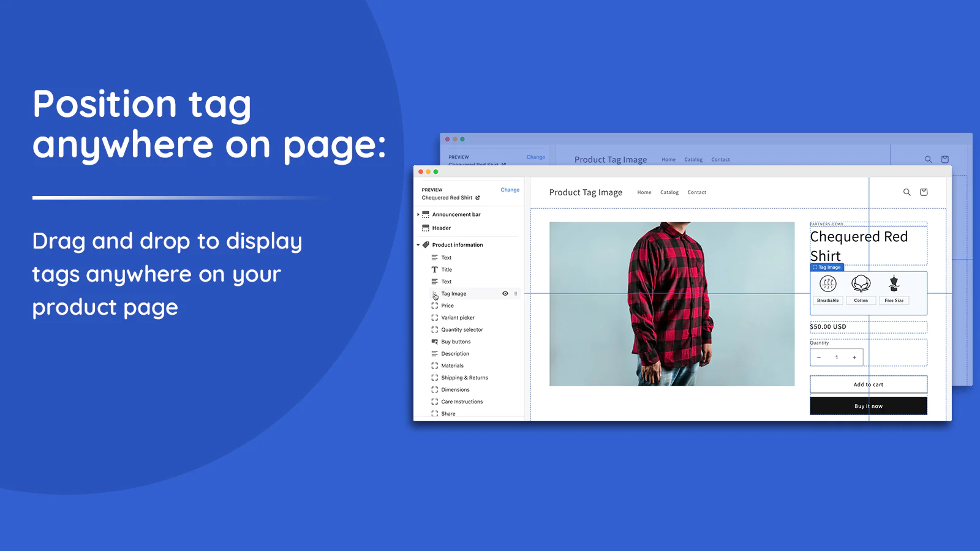
Task: Open the Catalog menu link in the front window
Action: 669,192
